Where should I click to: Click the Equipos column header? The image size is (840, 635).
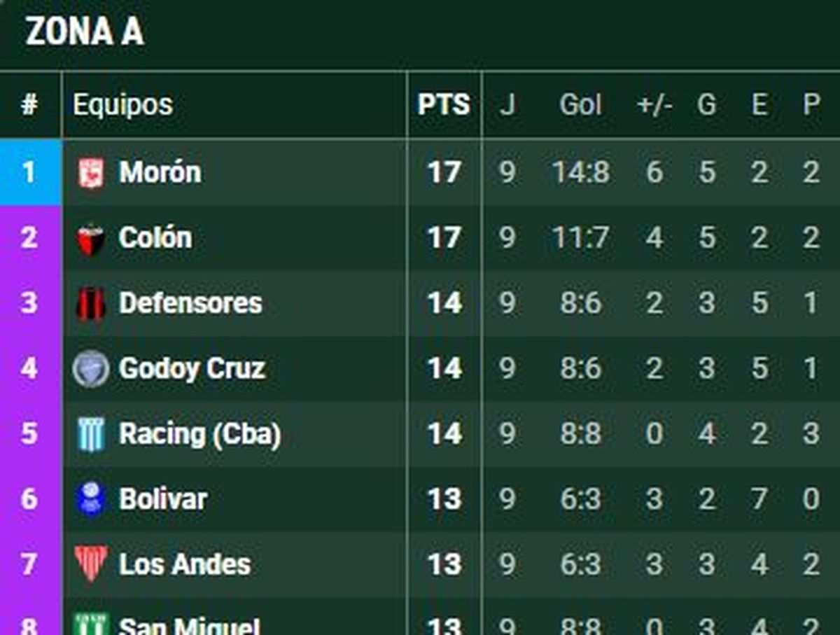(122, 105)
